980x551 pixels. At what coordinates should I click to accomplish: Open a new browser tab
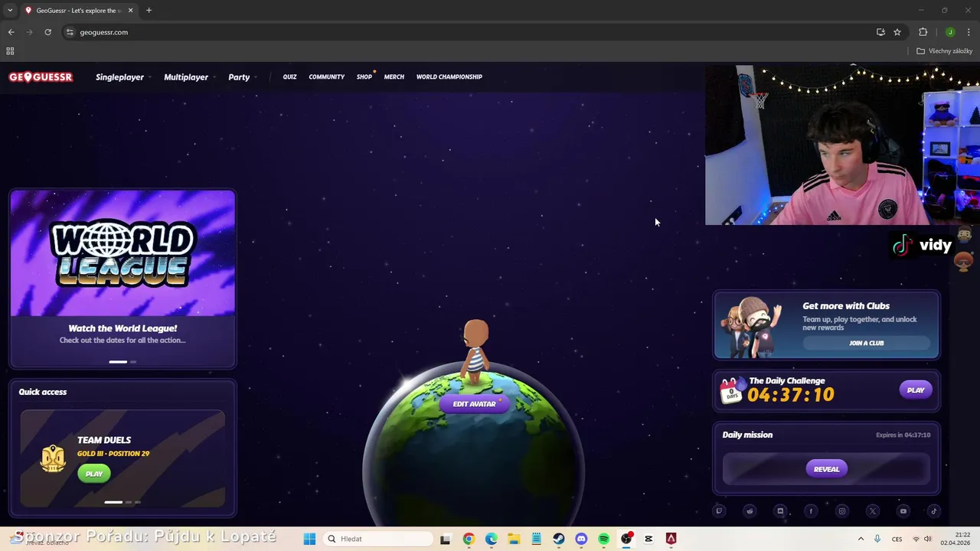tap(149, 10)
